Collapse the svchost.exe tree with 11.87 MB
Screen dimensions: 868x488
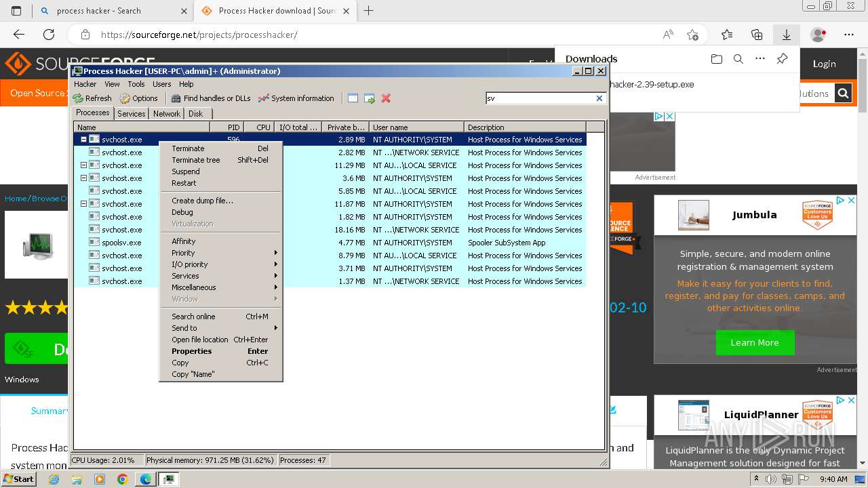tap(84, 204)
